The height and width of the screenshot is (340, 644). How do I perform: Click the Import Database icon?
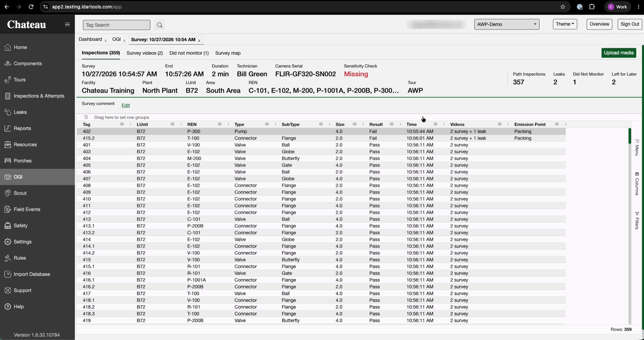(8, 274)
